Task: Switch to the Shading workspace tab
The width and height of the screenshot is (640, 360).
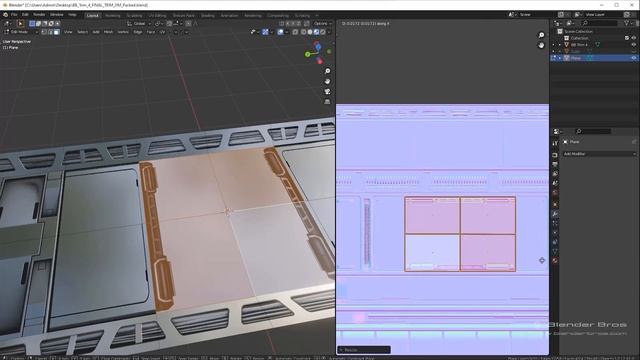Action: (x=207, y=16)
